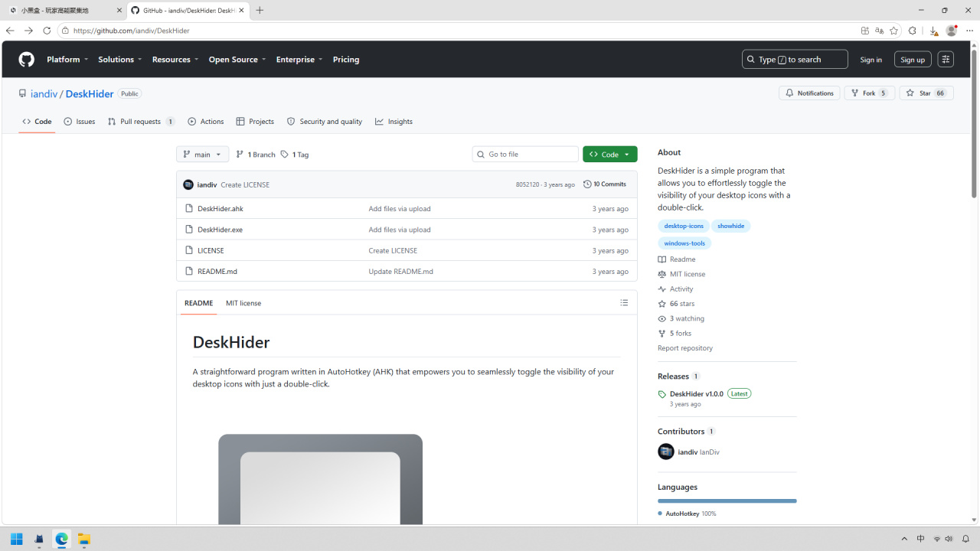980x551 pixels.
Task: Select the README tab
Action: click(x=198, y=303)
